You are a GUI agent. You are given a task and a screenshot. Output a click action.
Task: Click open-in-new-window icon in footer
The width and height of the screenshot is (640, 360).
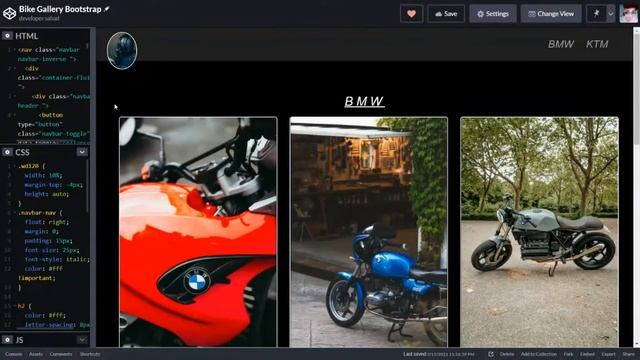pyautogui.click(x=491, y=354)
